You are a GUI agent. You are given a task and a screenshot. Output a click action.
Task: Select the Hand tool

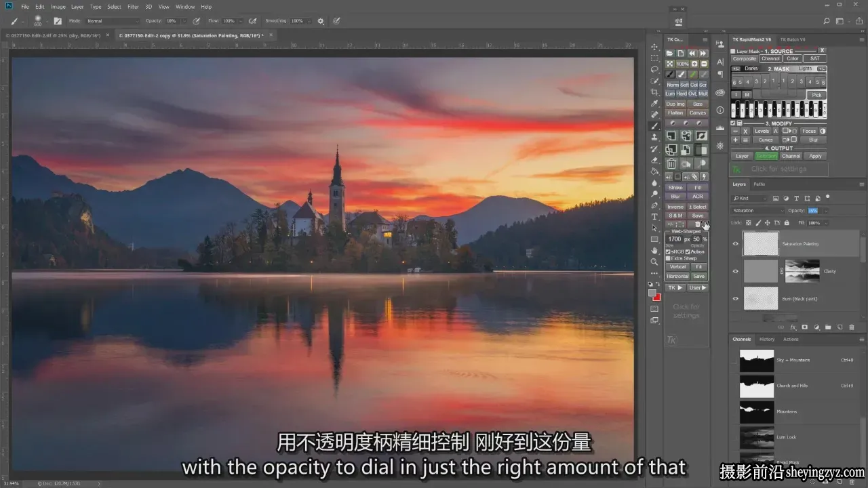tap(654, 250)
